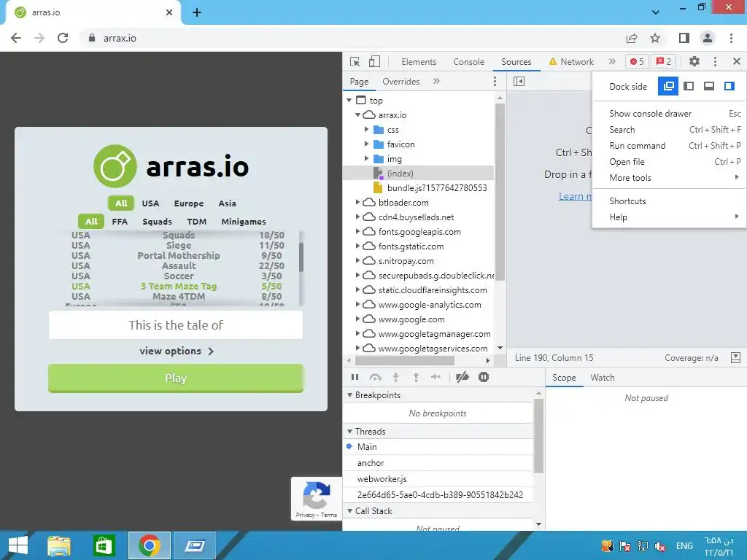
Task: Expand the css folder
Action: [x=366, y=130]
